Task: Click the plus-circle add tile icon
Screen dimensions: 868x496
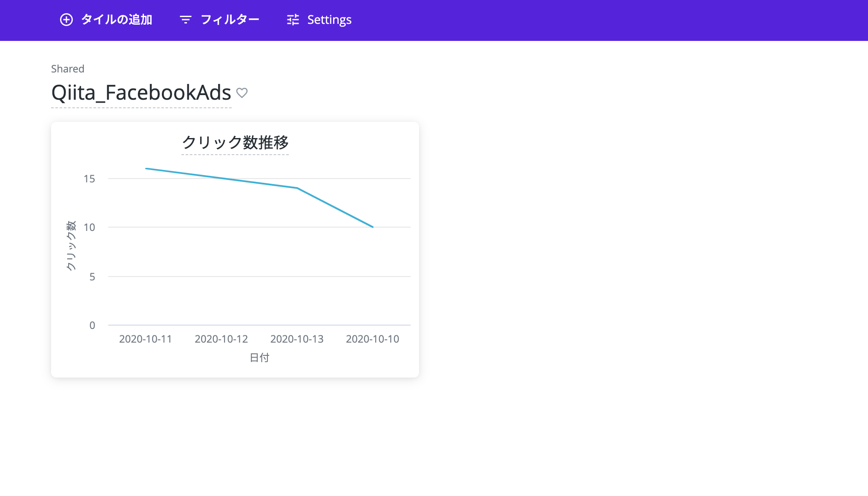Action: pos(66,20)
